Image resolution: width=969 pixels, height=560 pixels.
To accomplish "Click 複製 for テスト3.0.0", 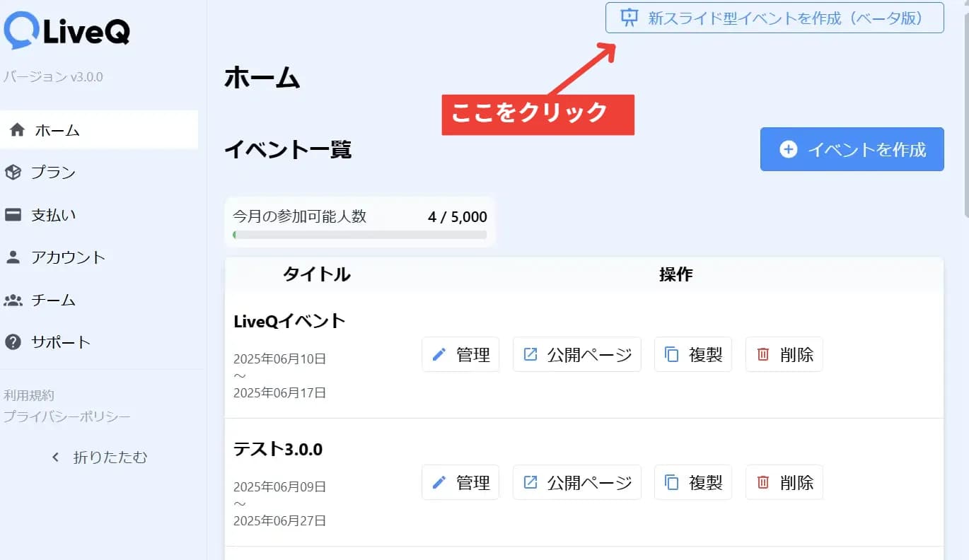I will coord(693,482).
